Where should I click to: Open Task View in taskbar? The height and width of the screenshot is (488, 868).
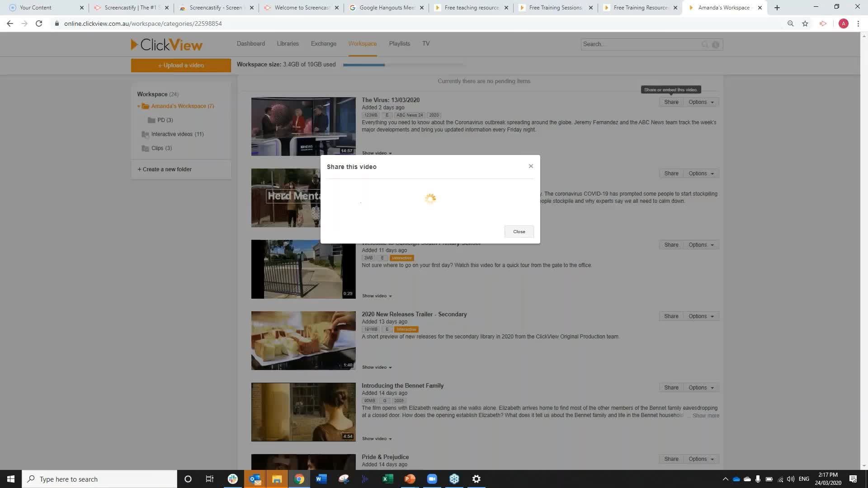coord(210,479)
